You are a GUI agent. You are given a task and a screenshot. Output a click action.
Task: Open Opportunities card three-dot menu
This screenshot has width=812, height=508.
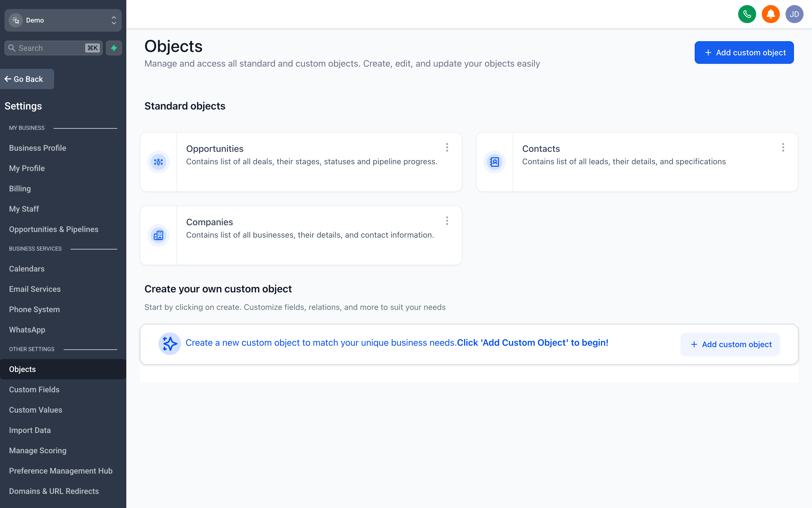pyautogui.click(x=447, y=148)
